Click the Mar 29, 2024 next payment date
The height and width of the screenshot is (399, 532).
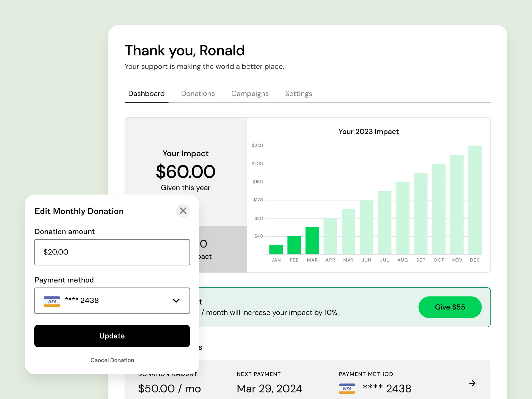[x=269, y=388]
